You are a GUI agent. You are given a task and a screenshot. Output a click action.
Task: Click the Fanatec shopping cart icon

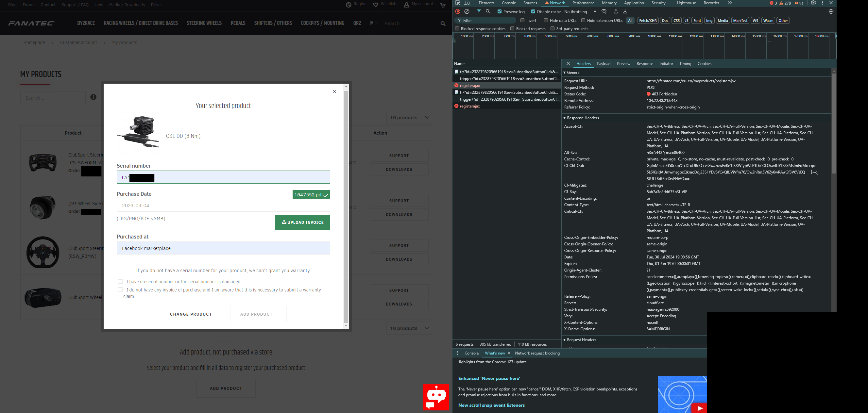pyautogui.click(x=443, y=5)
